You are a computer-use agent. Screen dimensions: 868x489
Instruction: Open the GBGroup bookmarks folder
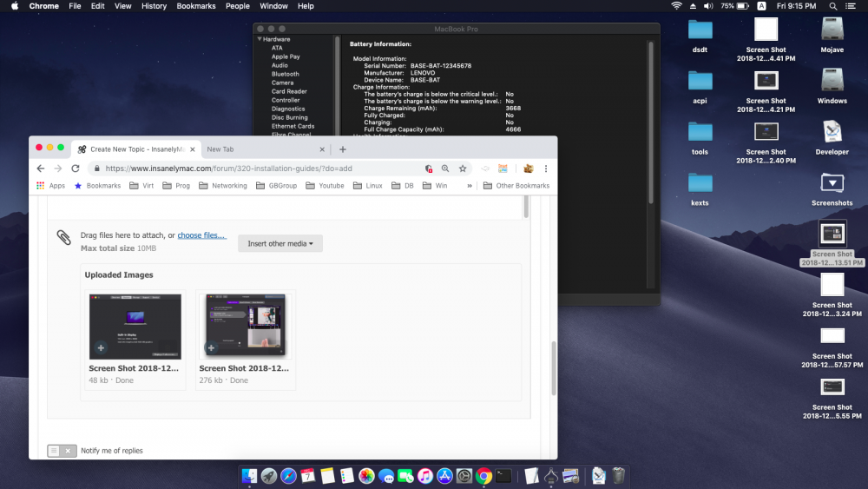click(x=276, y=186)
